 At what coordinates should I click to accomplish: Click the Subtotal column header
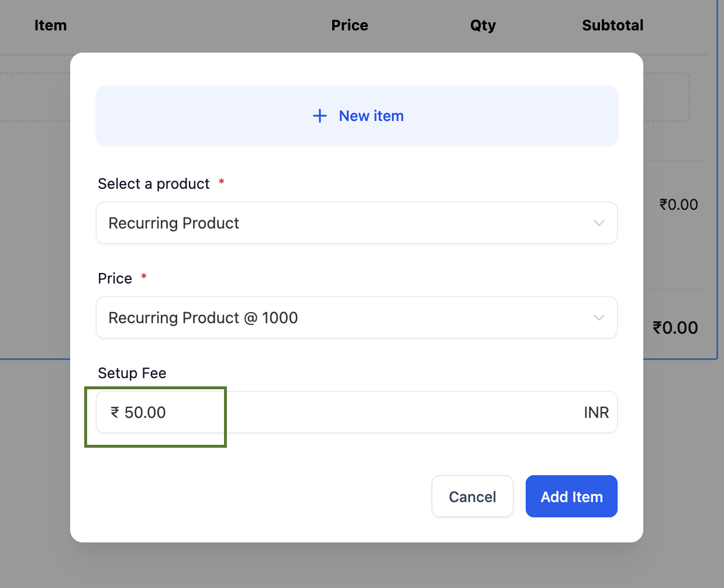pyautogui.click(x=612, y=25)
